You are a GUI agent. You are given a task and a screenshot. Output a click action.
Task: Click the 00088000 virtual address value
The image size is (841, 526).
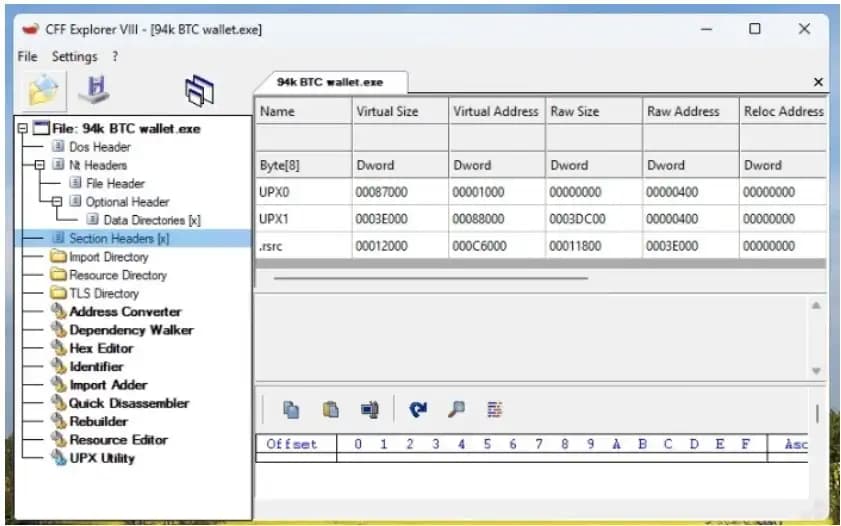pyautogui.click(x=478, y=219)
